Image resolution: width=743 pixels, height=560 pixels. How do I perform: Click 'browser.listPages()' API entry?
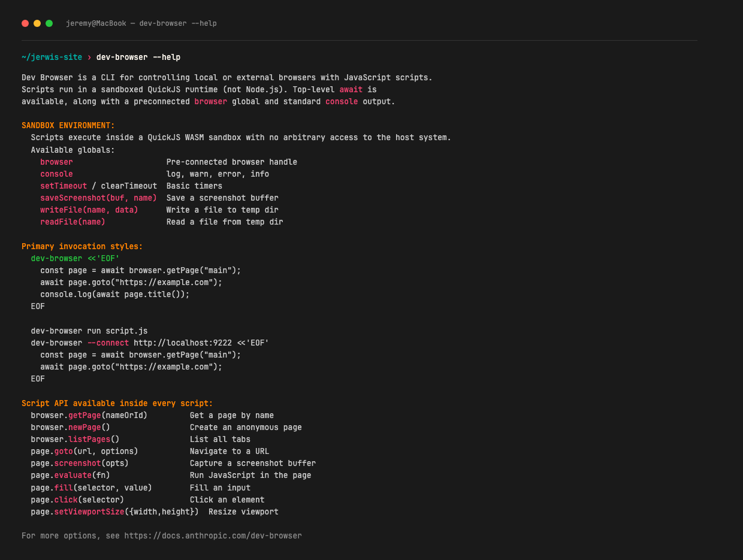click(75, 440)
